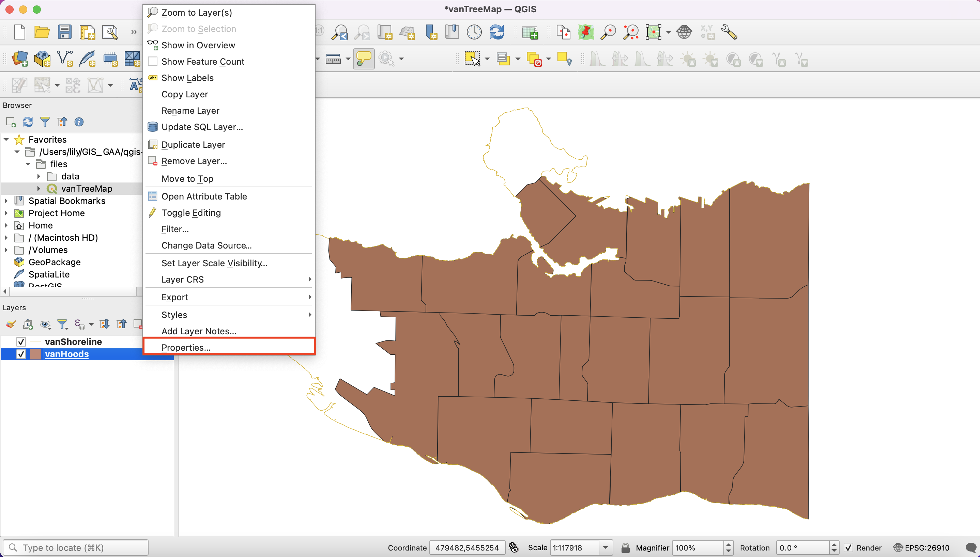The height and width of the screenshot is (557, 980).
Task: Open the Python wrench plugin icon
Action: pos(729,32)
